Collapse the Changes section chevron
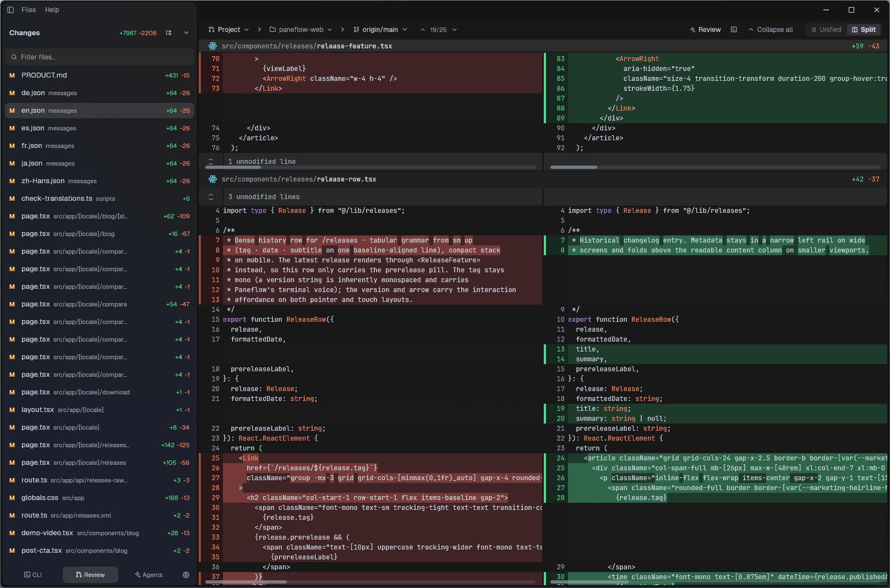The width and height of the screenshot is (890, 588). point(186,33)
